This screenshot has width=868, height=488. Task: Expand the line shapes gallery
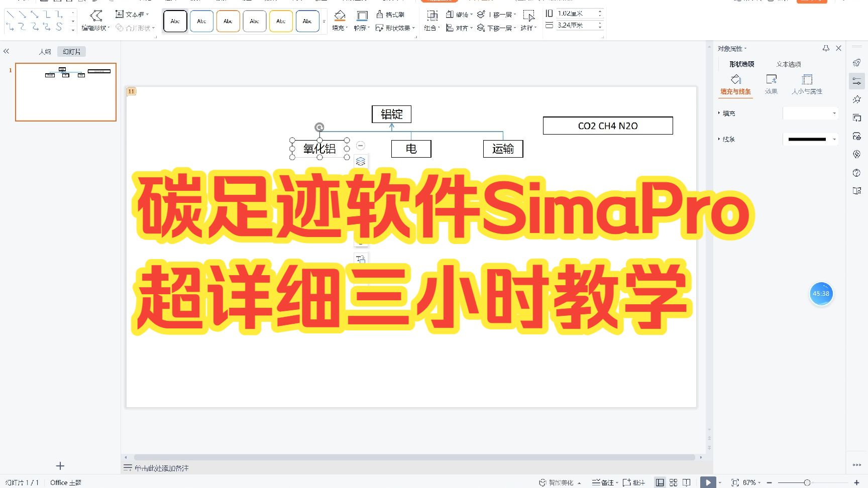tap(73, 30)
